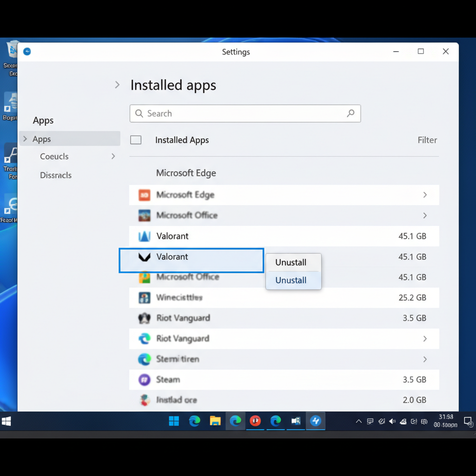The height and width of the screenshot is (476, 476).
Task: Click the first Riot Vanguard dog icon
Action: 145,318
